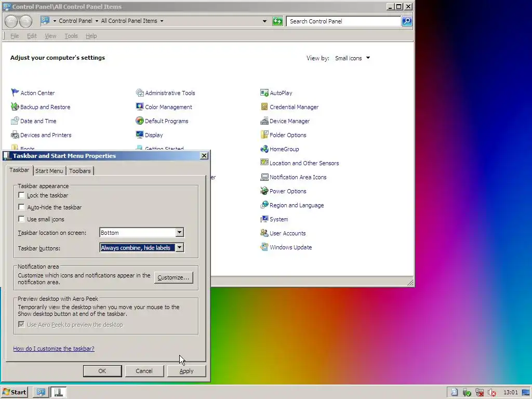Switch to the Start Menu tab
Image resolution: width=532 pixels, height=399 pixels.
[x=49, y=170]
